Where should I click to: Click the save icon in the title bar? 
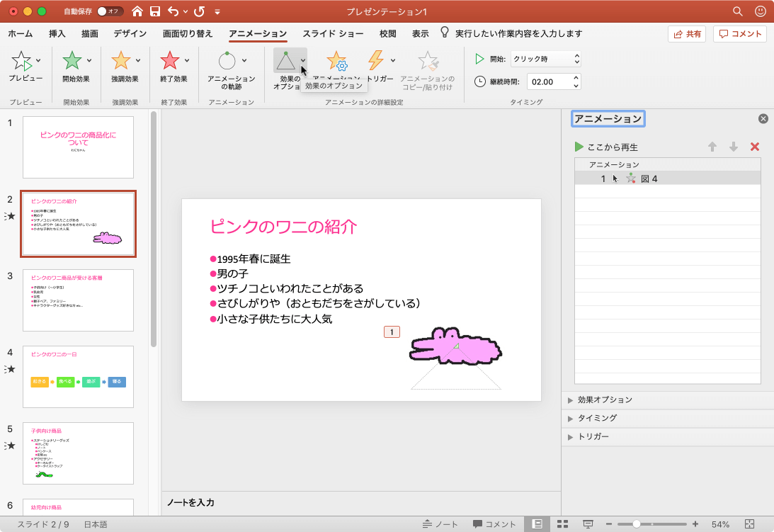coord(154,11)
